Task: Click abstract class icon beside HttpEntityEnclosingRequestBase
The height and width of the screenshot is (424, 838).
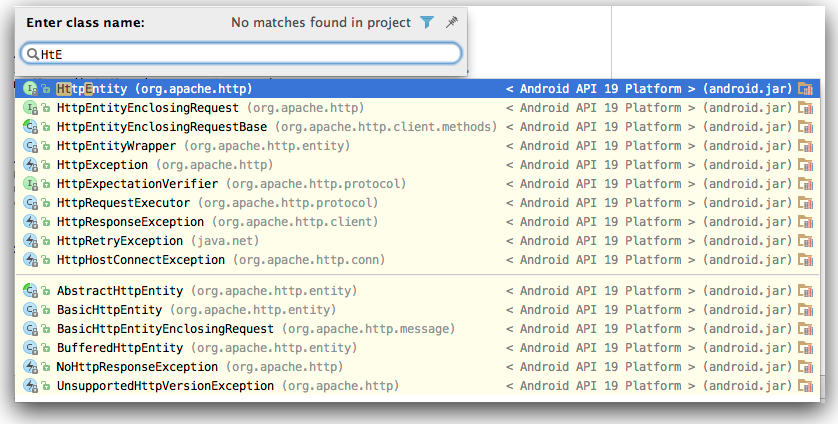Action: click(30, 127)
